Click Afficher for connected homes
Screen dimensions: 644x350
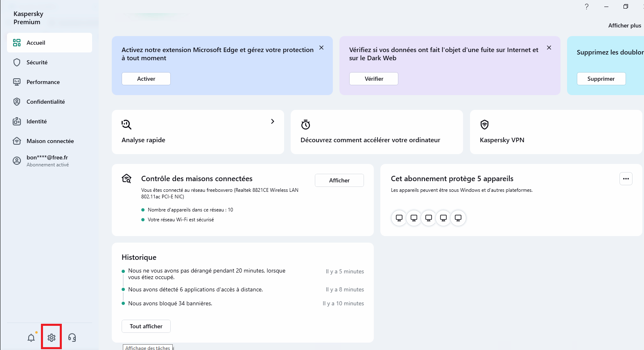(x=339, y=180)
